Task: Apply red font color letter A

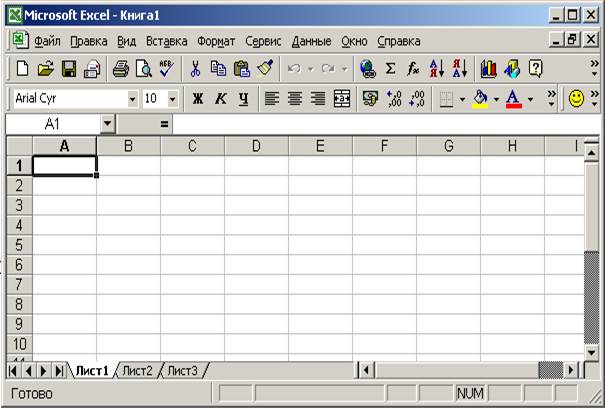Action: click(514, 99)
